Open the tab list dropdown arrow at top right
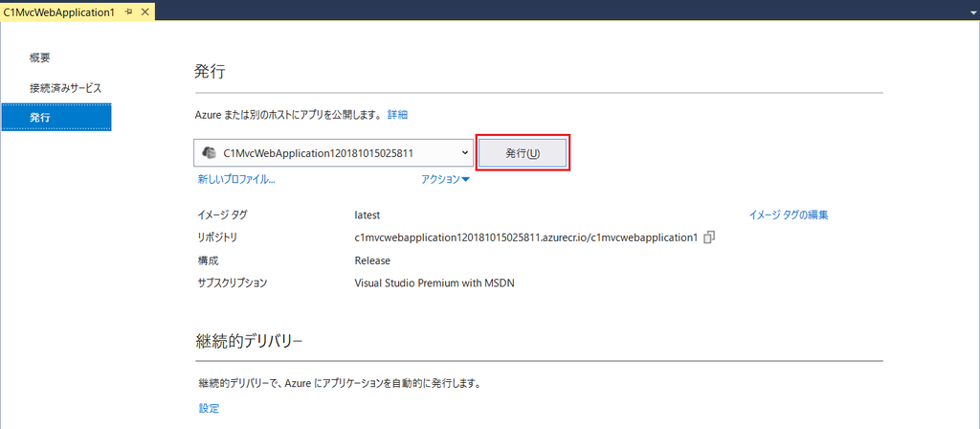 (972, 11)
